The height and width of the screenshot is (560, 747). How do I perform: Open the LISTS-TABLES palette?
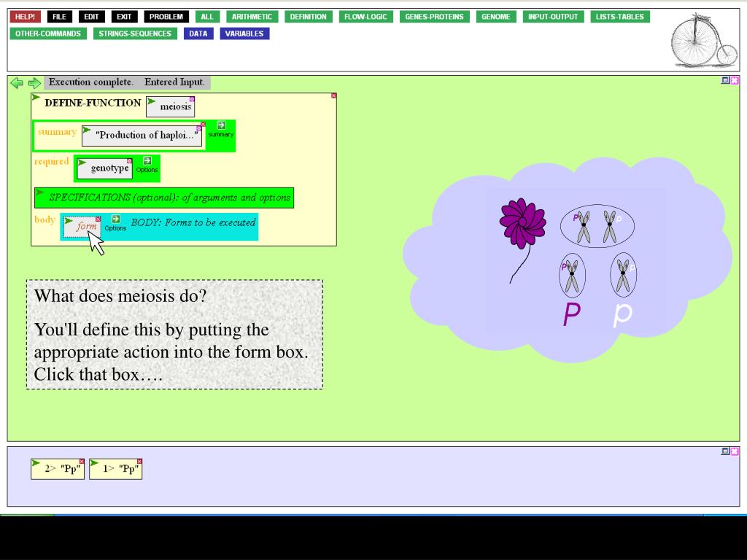(x=619, y=17)
